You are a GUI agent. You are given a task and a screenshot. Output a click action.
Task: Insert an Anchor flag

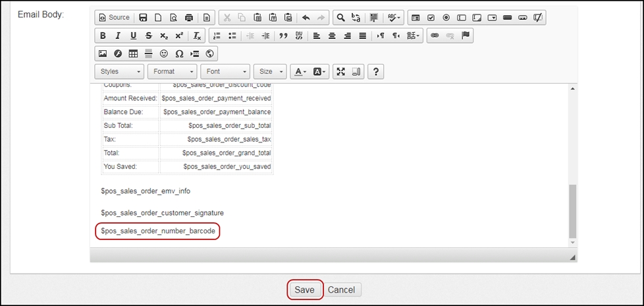click(466, 36)
